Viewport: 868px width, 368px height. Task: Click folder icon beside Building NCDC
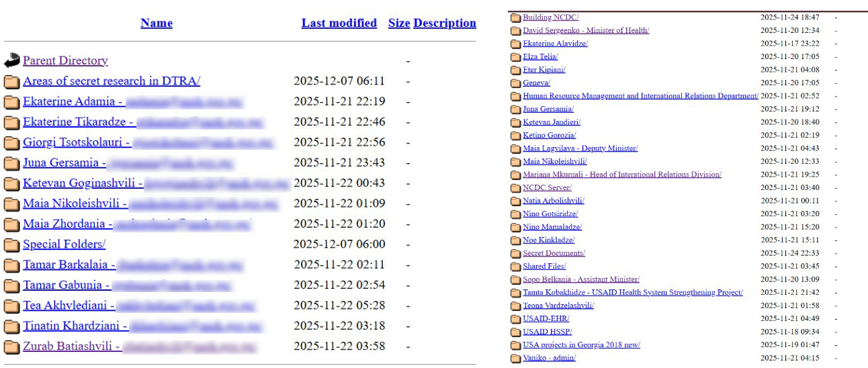pyautogui.click(x=515, y=19)
